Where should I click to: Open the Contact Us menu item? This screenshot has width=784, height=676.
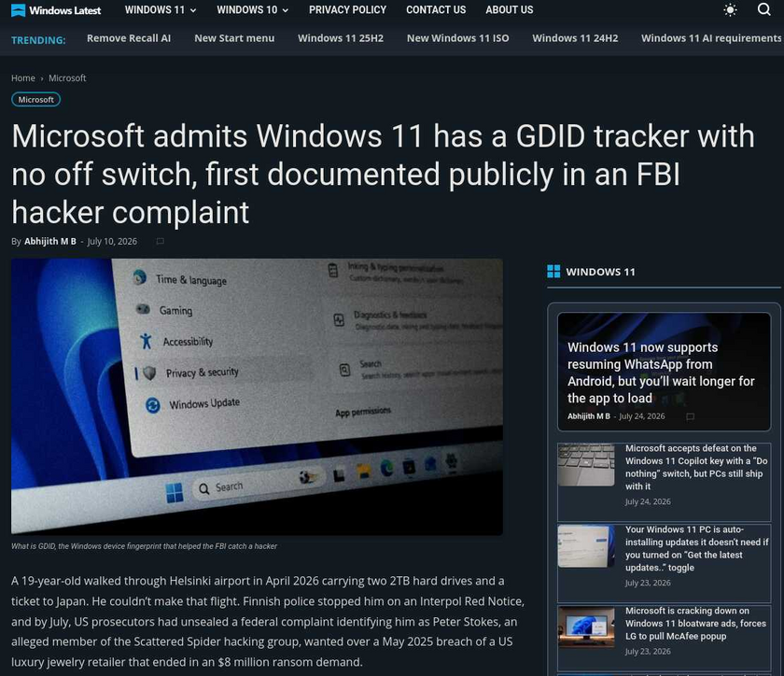(x=436, y=10)
